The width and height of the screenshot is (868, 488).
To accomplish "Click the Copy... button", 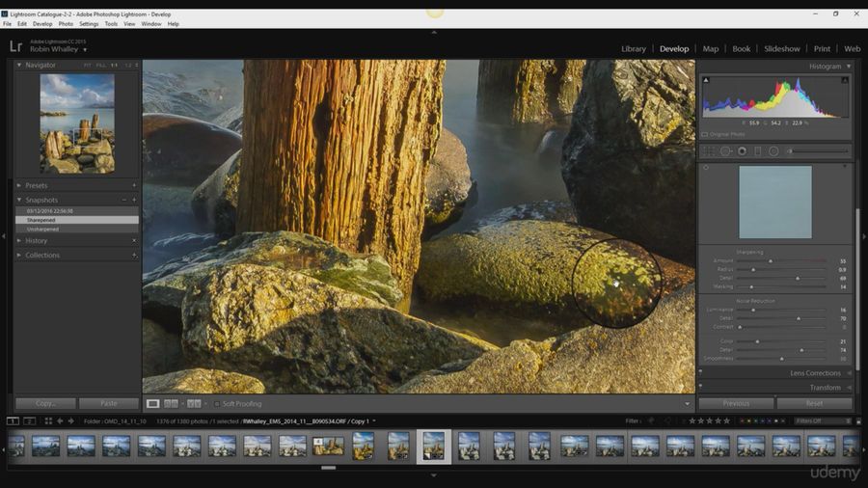I will (45, 403).
